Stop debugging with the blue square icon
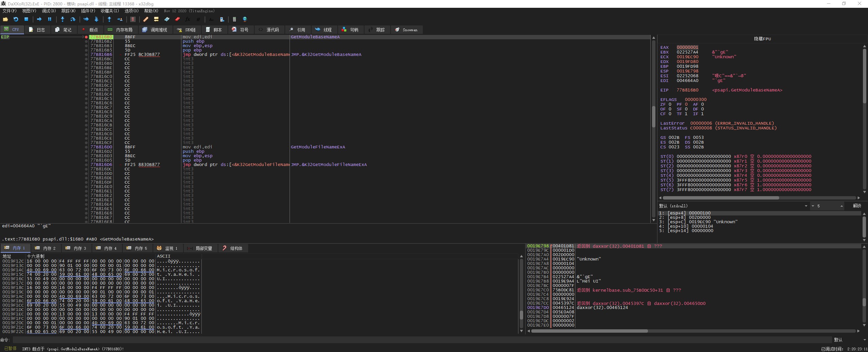868x352 pixels. pos(26,19)
